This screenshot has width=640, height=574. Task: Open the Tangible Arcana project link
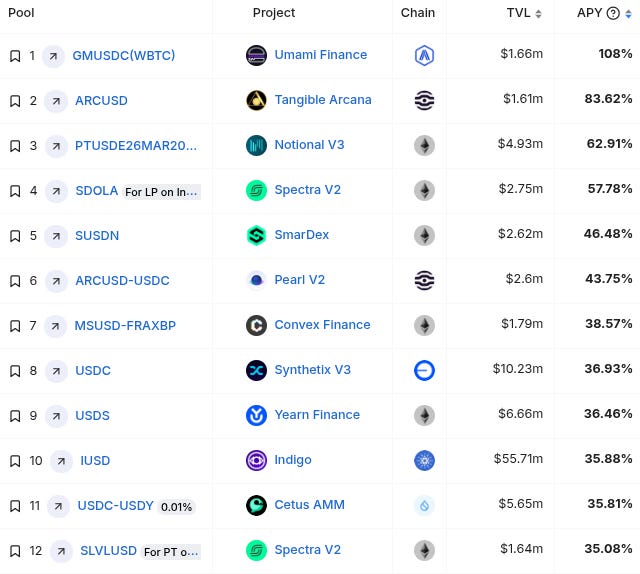point(323,100)
